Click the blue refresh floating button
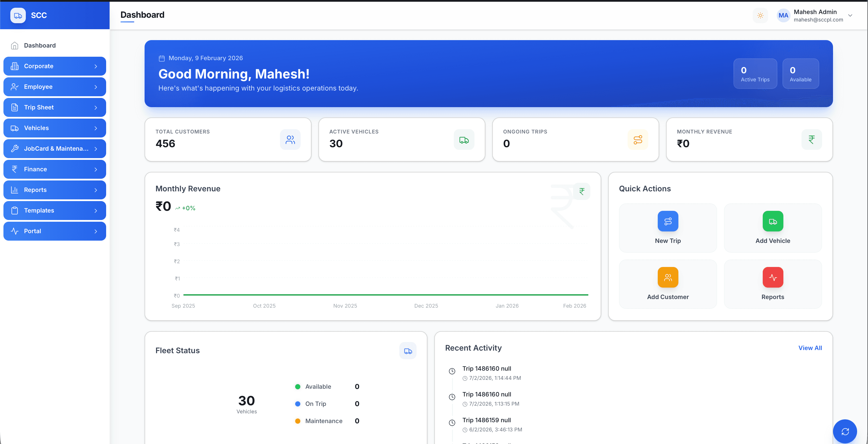The image size is (868, 444). (845, 431)
